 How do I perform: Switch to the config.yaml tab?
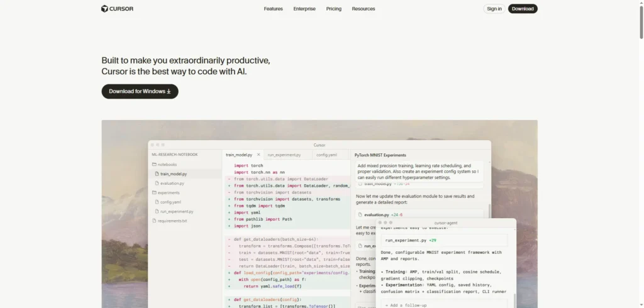point(326,155)
